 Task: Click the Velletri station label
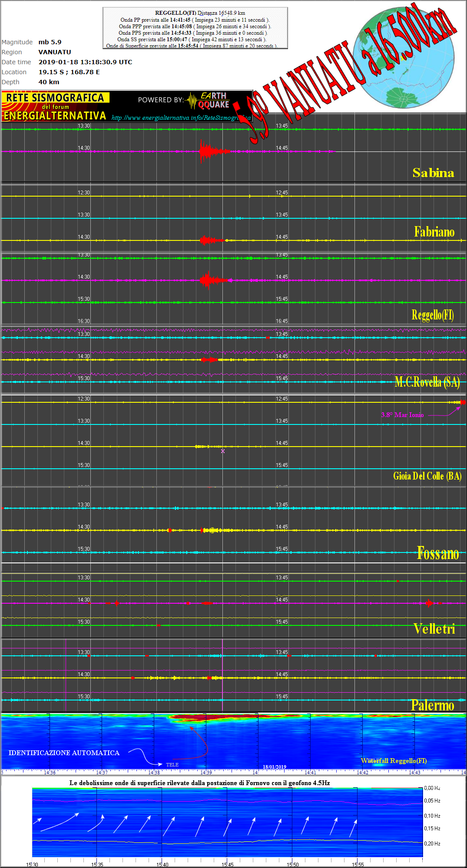[x=434, y=629]
